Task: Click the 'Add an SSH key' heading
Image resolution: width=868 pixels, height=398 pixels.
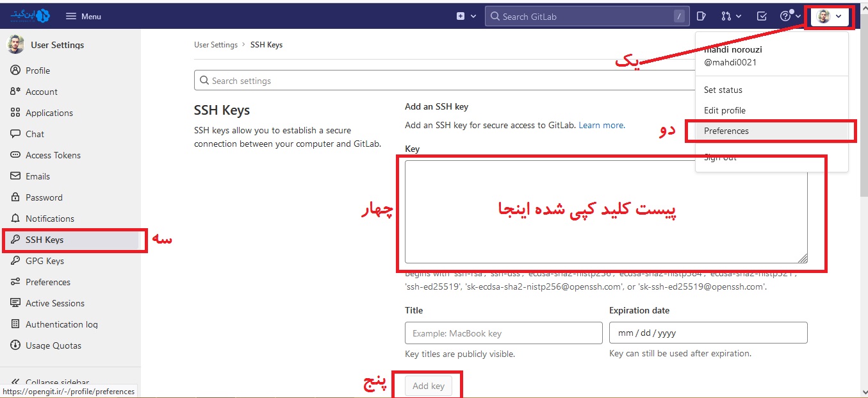Action: coord(437,106)
